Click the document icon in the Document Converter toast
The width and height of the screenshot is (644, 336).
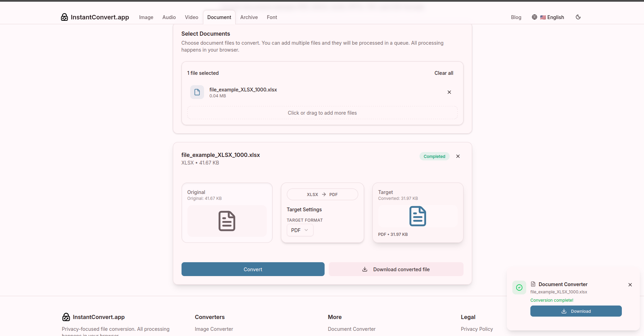pyautogui.click(x=533, y=284)
